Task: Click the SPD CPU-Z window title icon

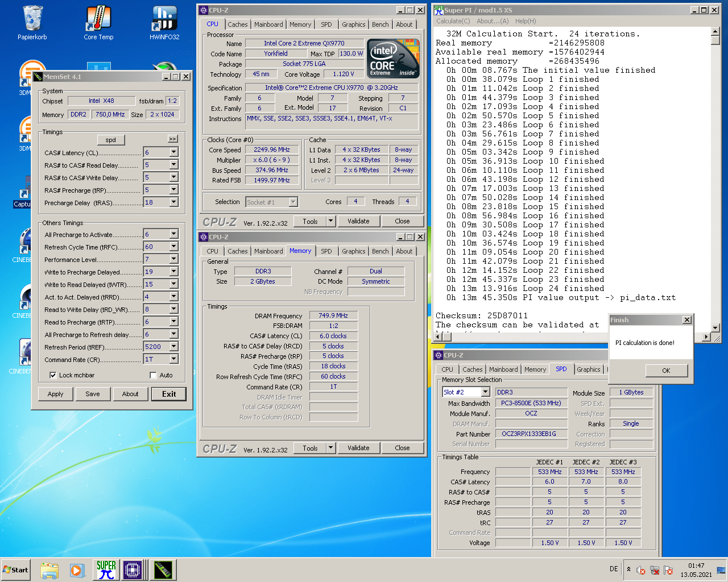Action: coord(439,355)
